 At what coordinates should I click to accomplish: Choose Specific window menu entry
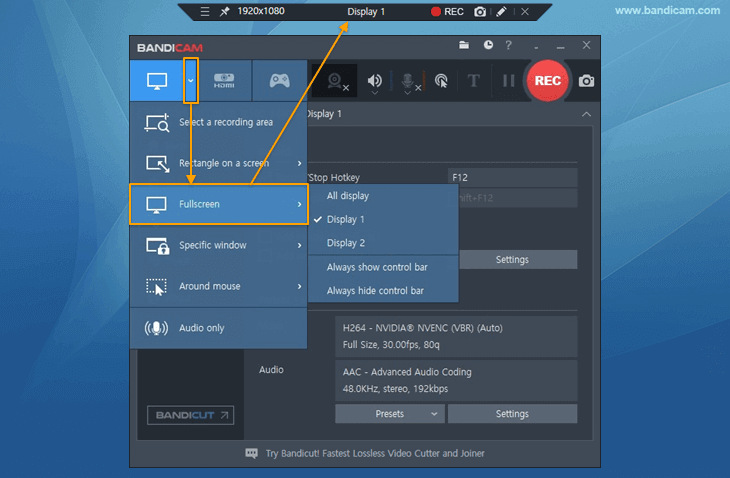219,245
